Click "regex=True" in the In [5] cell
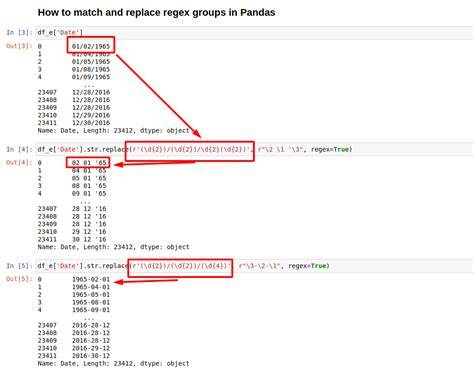 coord(307,266)
